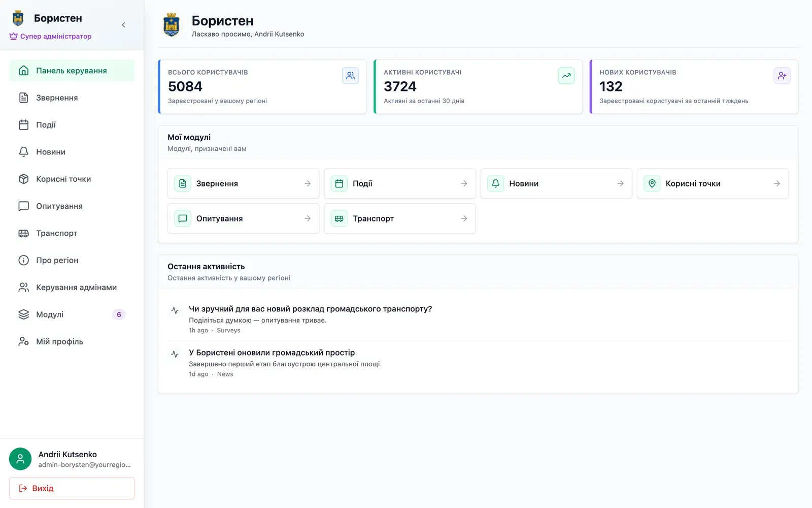This screenshot has height=508, width=812.
Task: Click the Супер адміністратор role label
Action: tap(56, 37)
